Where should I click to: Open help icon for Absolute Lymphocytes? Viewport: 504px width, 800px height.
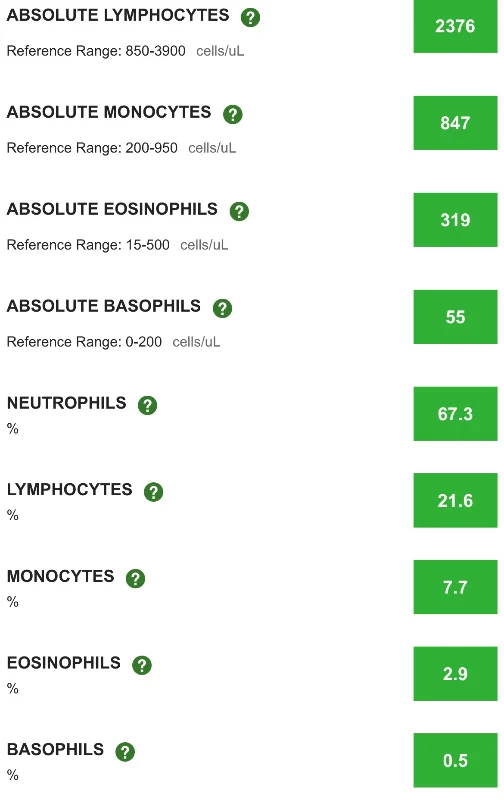point(250,17)
